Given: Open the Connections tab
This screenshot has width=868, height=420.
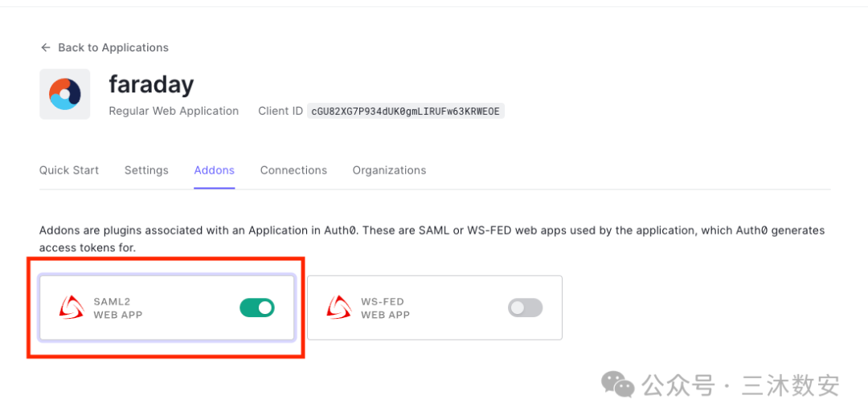Looking at the screenshot, I should 293,170.
